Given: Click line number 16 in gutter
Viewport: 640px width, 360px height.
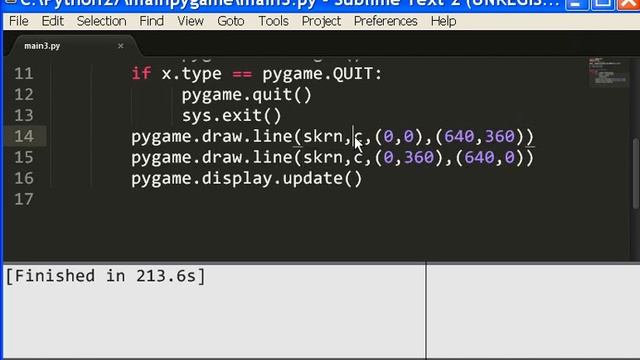Looking at the screenshot, I should coord(24,178).
